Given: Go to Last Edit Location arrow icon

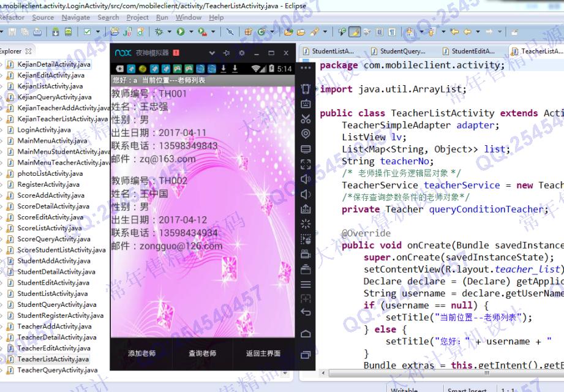Looking at the screenshot, I should (454, 32).
